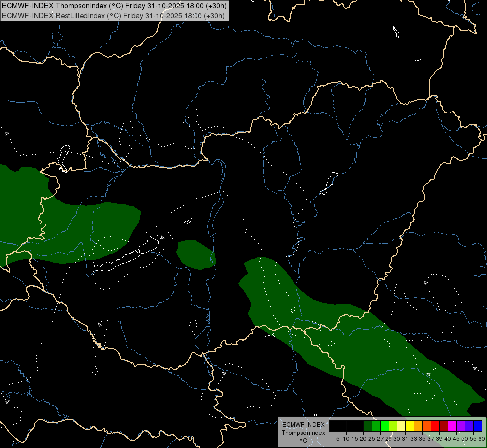
Task: Select the orange 33-35 legend swatch
Action: (x=418, y=426)
